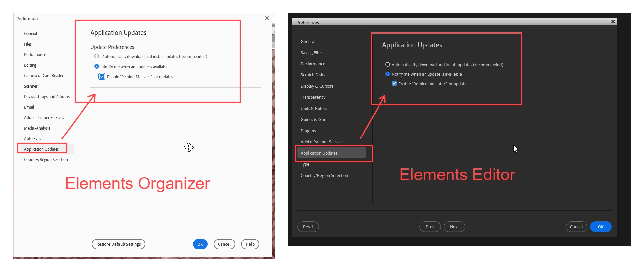Select Notify me radio in Organizer Preferences
Screen dimensions: 644x272
(97, 66)
